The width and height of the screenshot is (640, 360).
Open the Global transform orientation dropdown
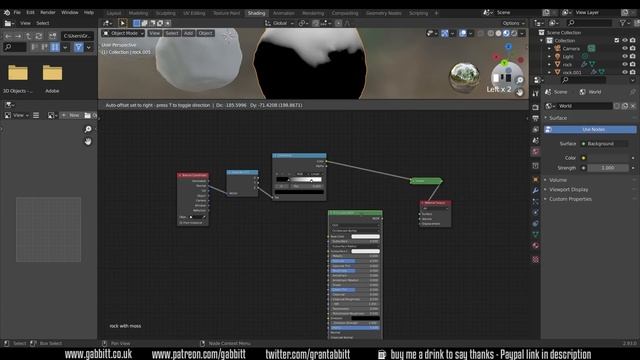pos(280,23)
